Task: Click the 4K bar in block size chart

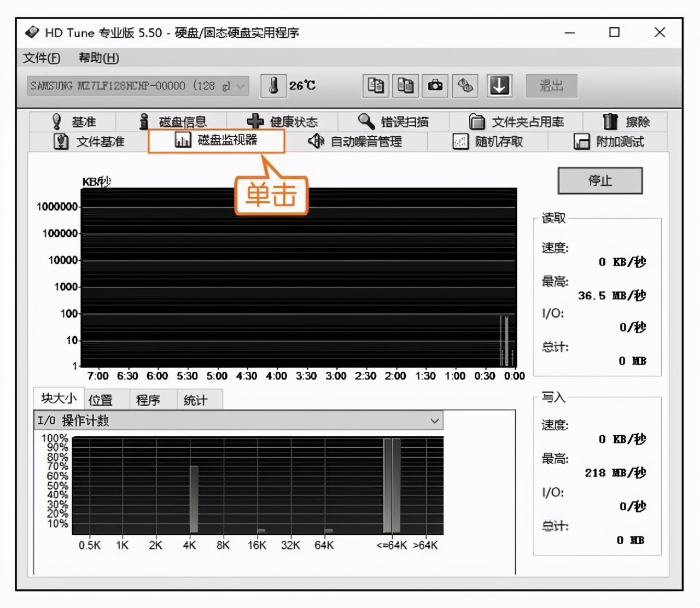Action: pos(194,499)
